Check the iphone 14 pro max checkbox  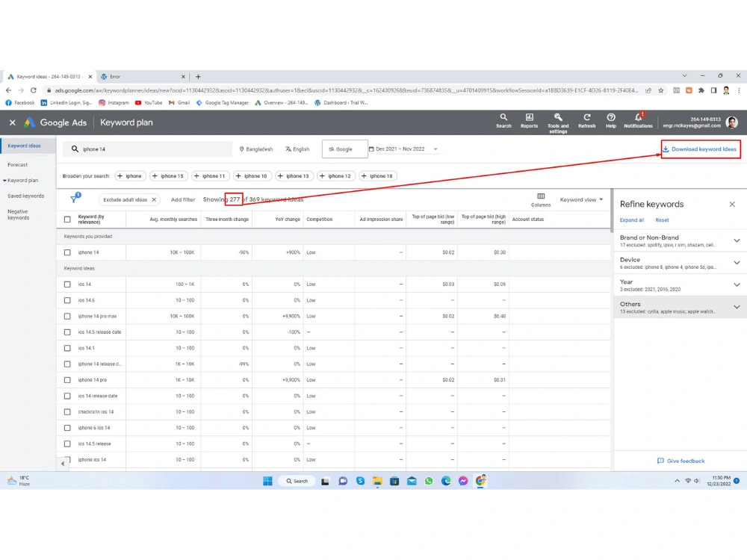pyautogui.click(x=67, y=316)
